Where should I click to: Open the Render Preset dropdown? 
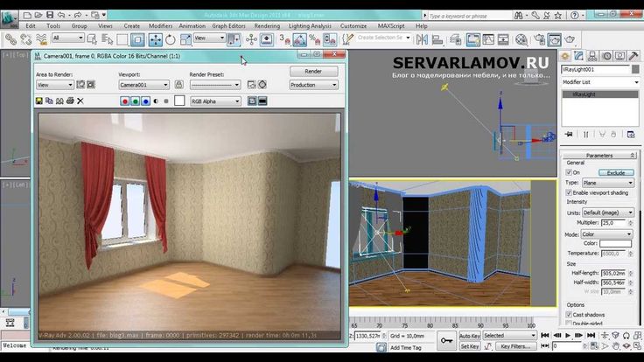[215, 85]
